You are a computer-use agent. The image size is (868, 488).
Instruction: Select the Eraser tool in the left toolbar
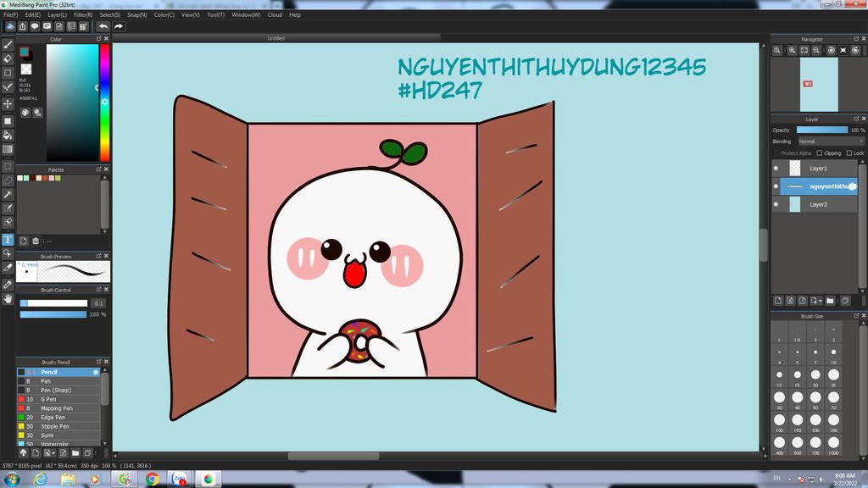tap(8, 58)
